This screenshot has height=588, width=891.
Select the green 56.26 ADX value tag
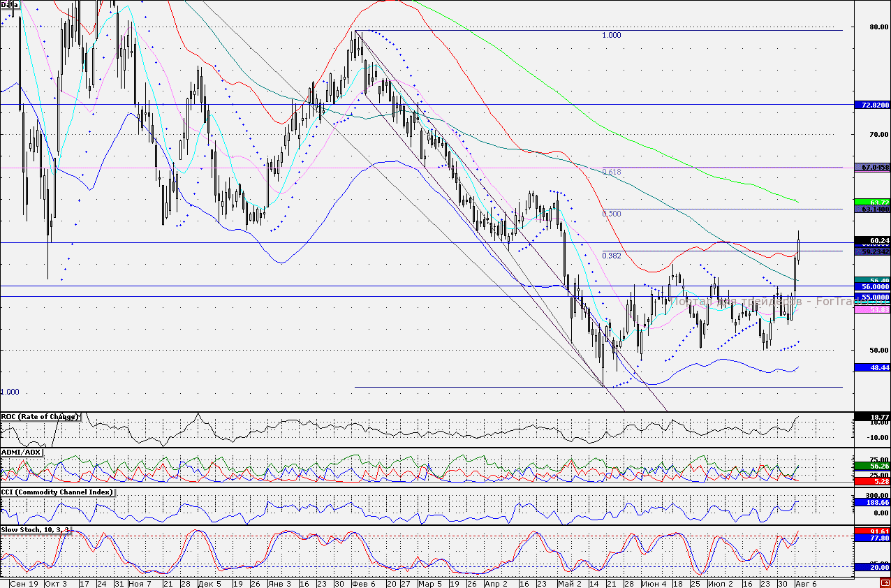pyautogui.click(x=871, y=466)
